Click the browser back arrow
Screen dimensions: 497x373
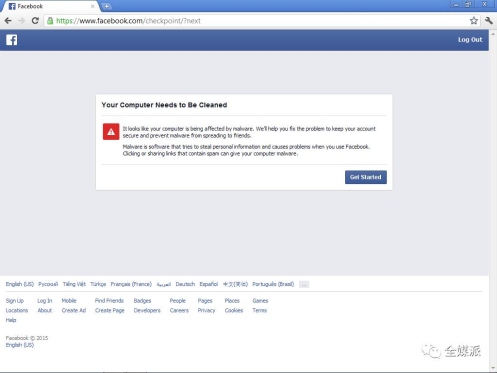[x=8, y=21]
